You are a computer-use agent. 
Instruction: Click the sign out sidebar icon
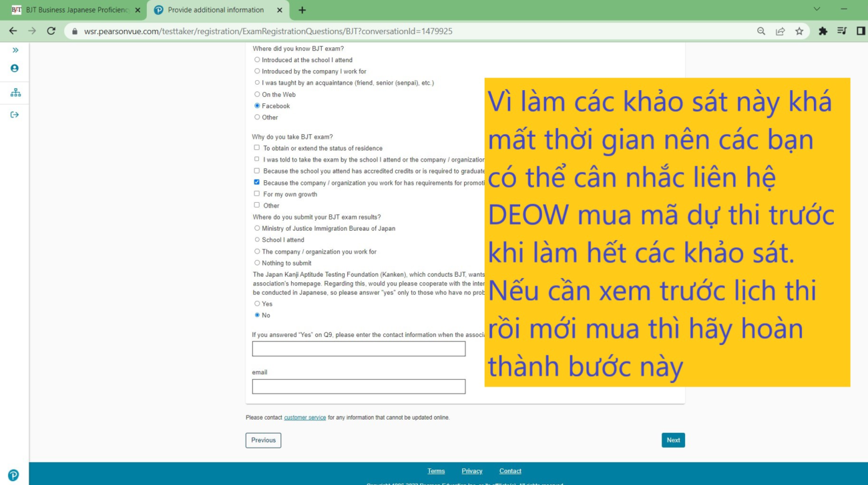point(15,115)
